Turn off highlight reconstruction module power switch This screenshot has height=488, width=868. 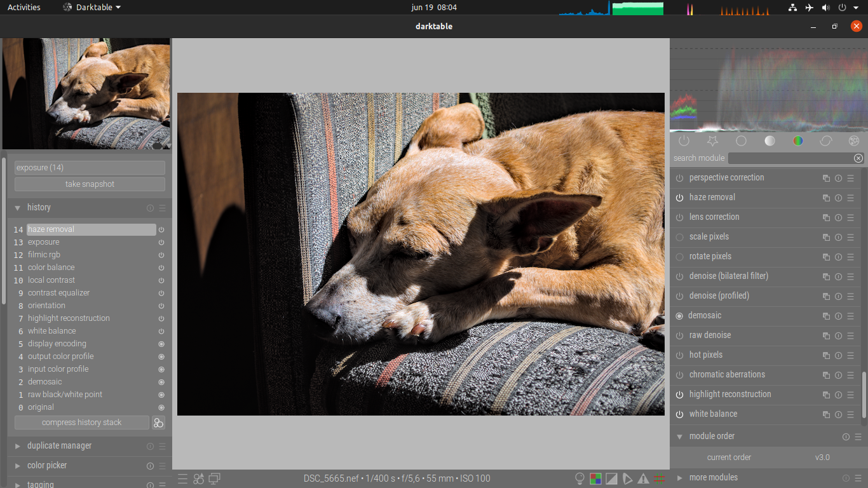tap(679, 395)
